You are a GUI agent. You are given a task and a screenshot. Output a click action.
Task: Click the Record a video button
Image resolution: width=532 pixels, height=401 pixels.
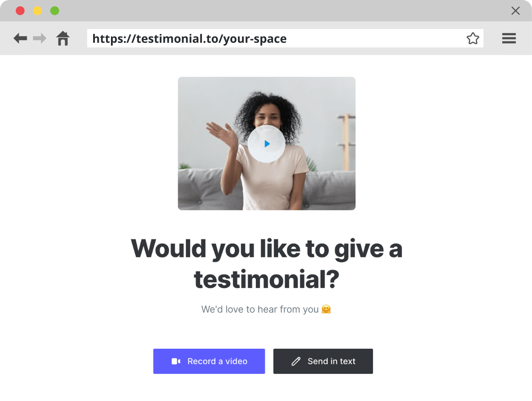(209, 361)
